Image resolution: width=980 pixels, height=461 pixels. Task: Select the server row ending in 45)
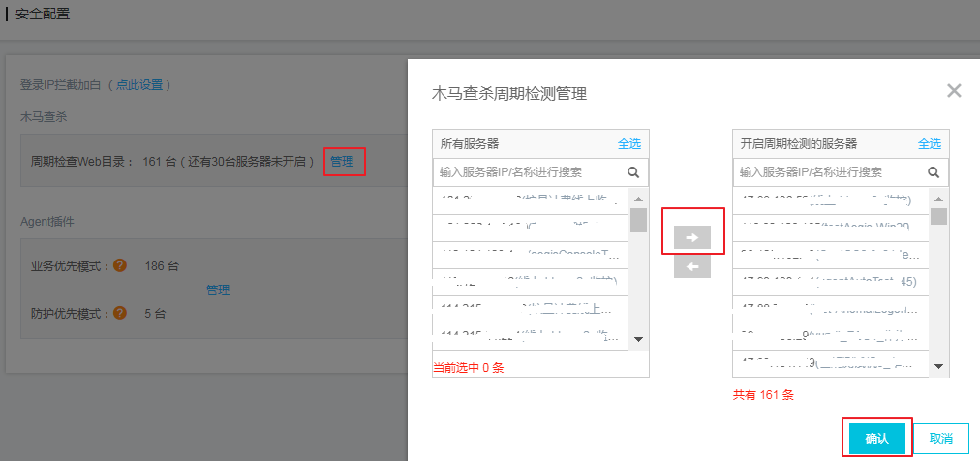pos(831,282)
